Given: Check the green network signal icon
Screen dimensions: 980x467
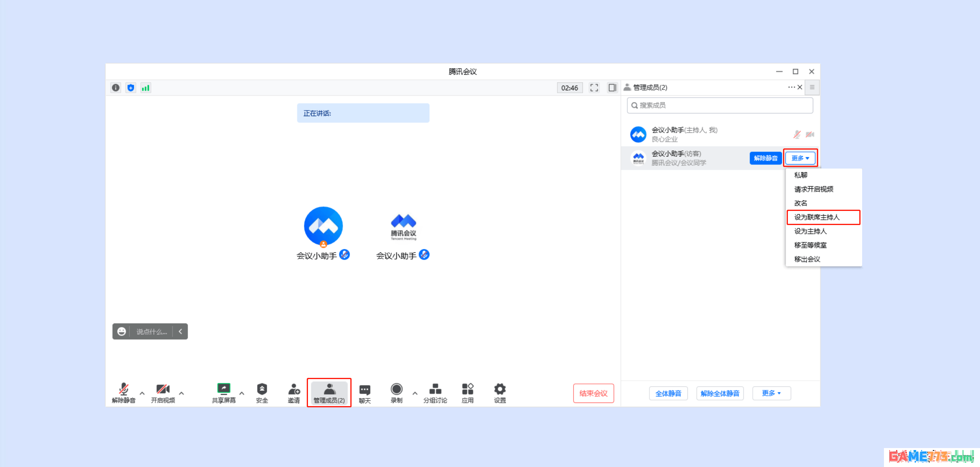Looking at the screenshot, I should pos(146,88).
